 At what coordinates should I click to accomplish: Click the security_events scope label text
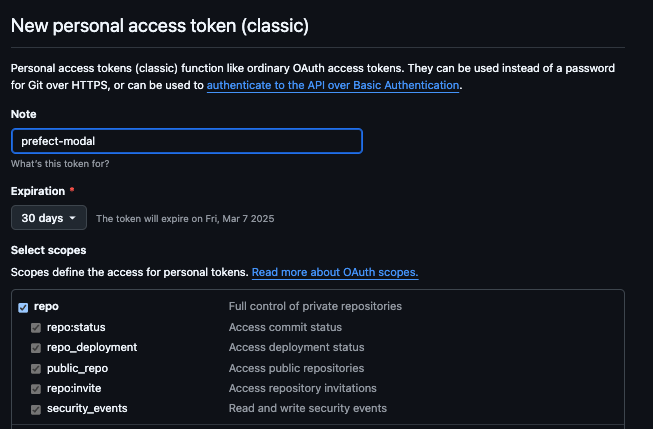click(x=87, y=408)
